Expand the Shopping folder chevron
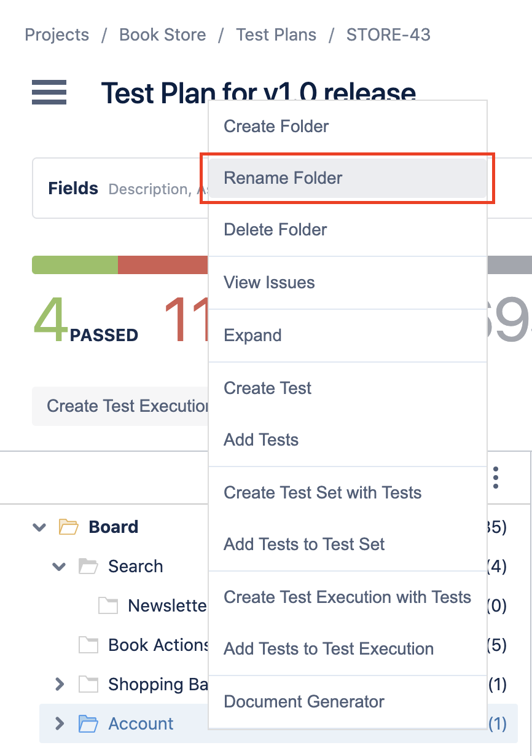Viewport: 532px width, 756px height. pyautogui.click(x=60, y=684)
